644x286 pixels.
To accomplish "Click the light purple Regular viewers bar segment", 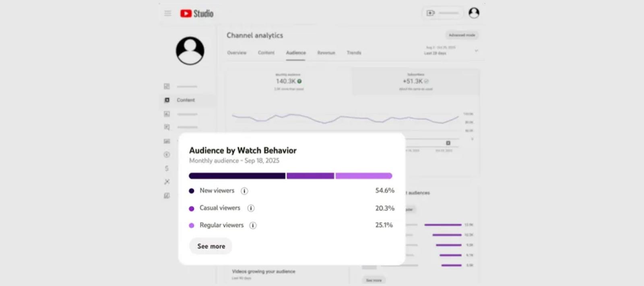I will tap(364, 176).
